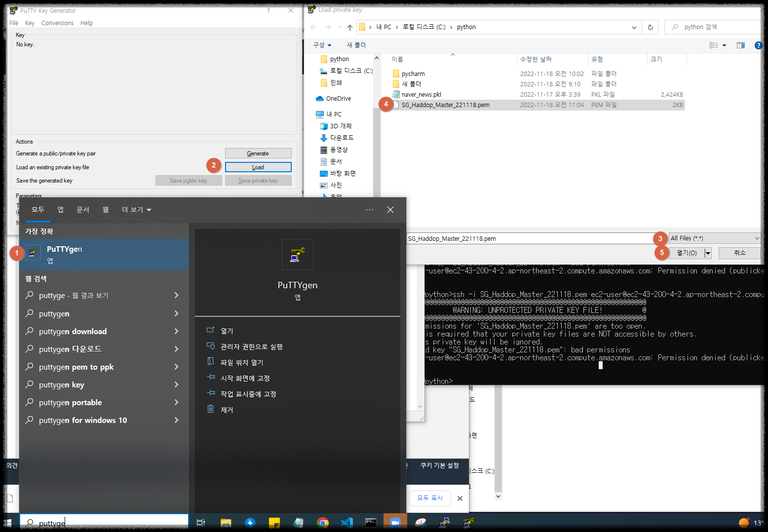Screen dimensions: 768x532
Task: Select SG_Haddop_Master_221118.pem file
Action: 538,105
